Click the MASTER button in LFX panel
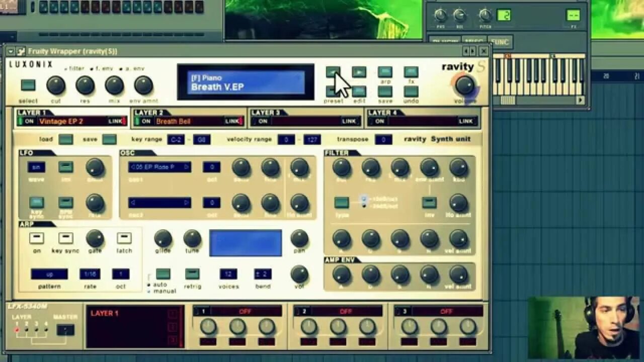The image size is (644, 362). [65, 330]
